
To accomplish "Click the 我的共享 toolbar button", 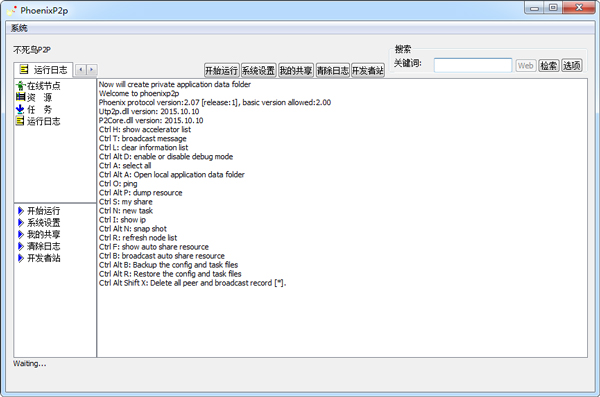I will [296, 70].
